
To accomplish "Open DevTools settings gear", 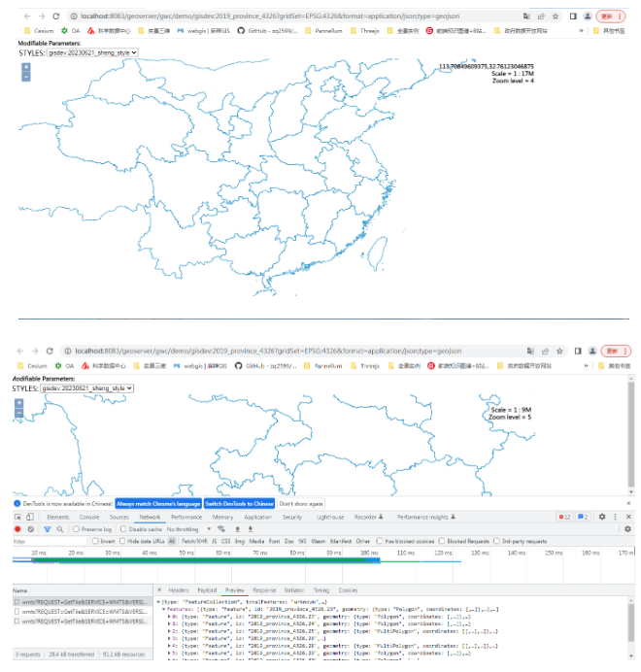I will pos(602,517).
